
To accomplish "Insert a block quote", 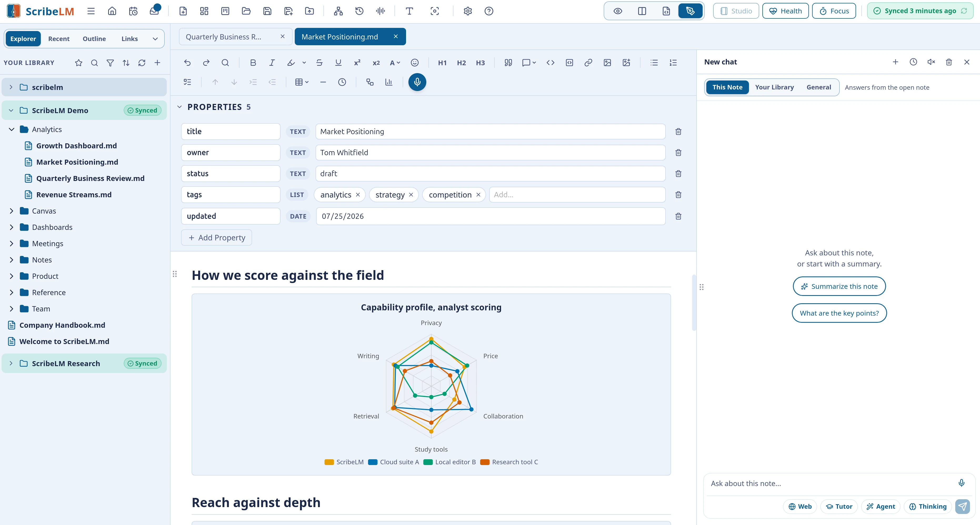I will pyautogui.click(x=508, y=63).
